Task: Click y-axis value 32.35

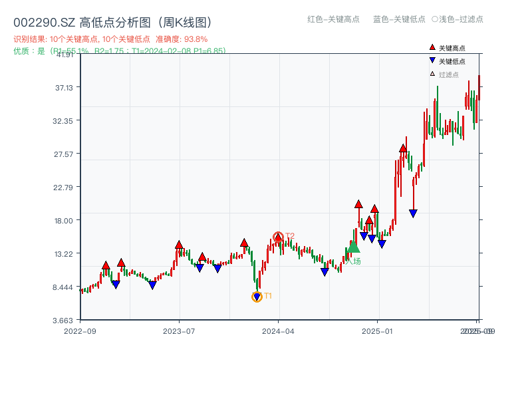Action: [x=63, y=121]
